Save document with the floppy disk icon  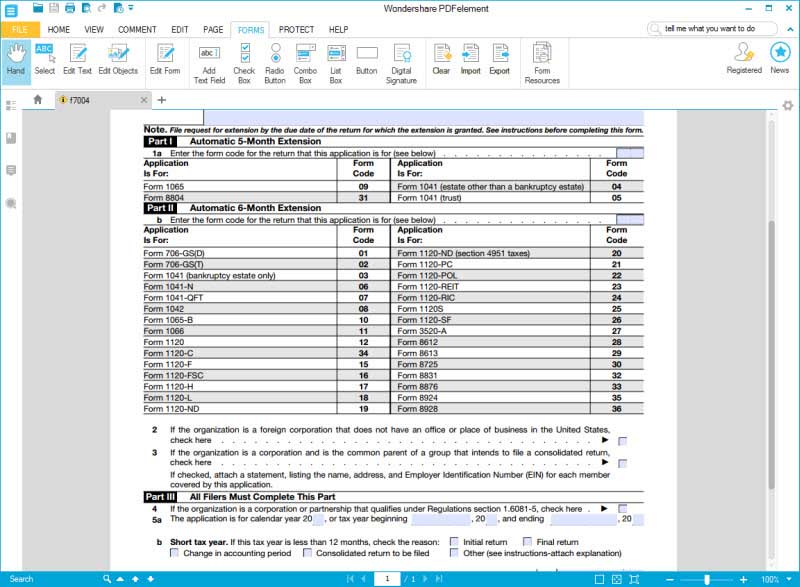pos(54,8)
